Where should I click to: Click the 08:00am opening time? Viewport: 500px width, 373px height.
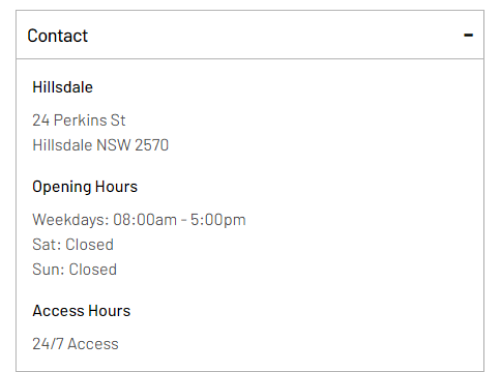pyautogui.click(x=145, y=220)
